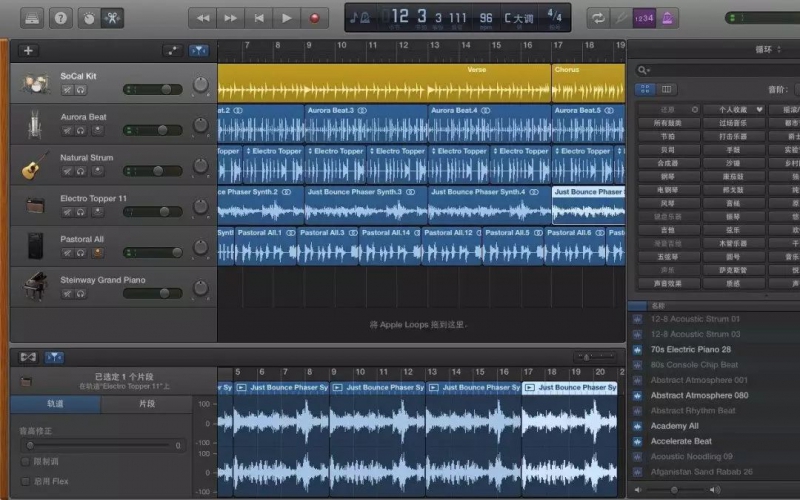The width and height of the screenshot is (800, 500).
Task: Open the loop search magnifier dropdown
Action: click(x=643, y=70)
